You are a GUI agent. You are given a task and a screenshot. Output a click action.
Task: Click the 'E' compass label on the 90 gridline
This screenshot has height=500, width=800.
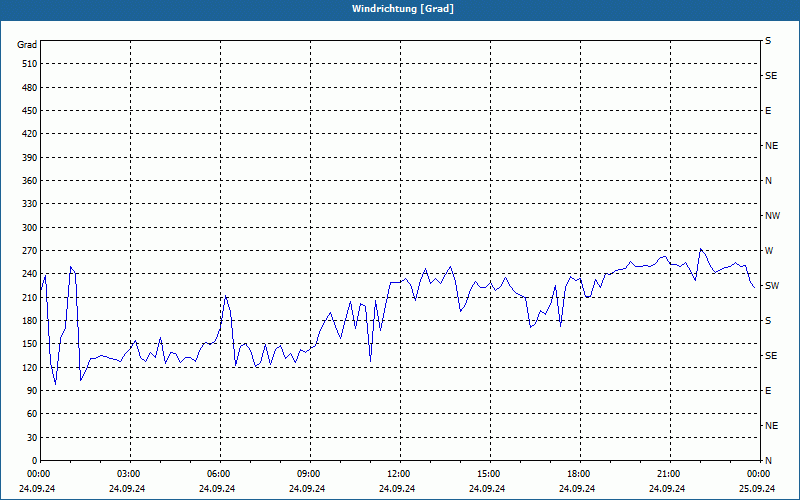pos(768,390)
